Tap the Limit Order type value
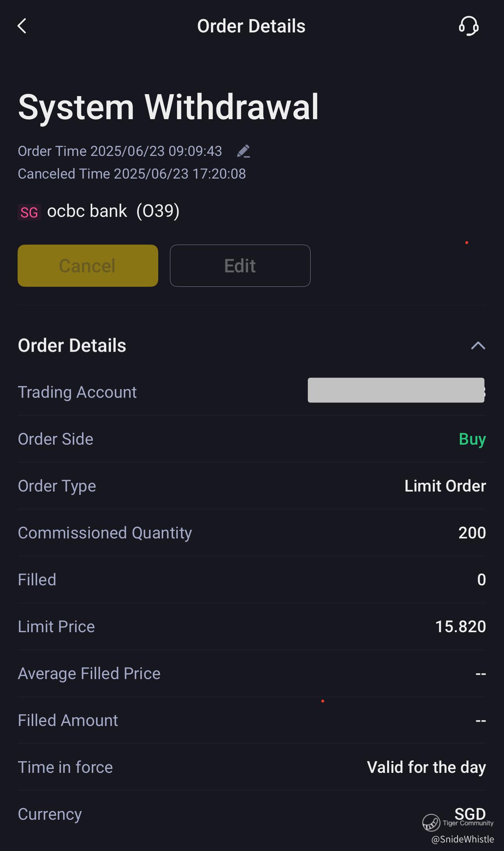This screenshot has height=851, width=504. click(445, 486)
